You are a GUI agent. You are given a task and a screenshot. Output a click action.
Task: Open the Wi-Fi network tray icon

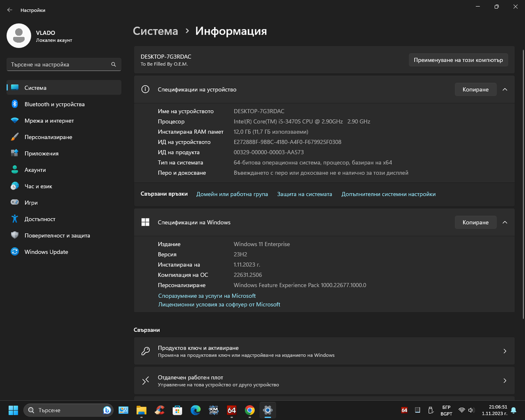tap(461, 410)
